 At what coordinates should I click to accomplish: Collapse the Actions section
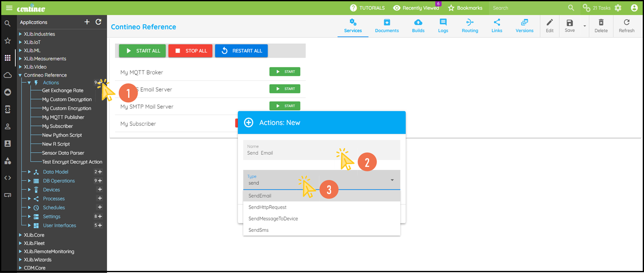point(29,82)
